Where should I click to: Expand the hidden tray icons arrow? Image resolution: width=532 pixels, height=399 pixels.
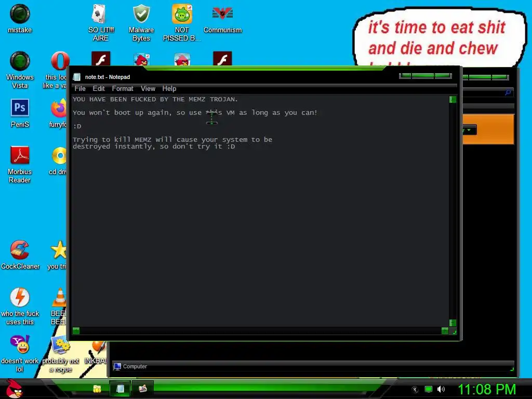[415, 390]
